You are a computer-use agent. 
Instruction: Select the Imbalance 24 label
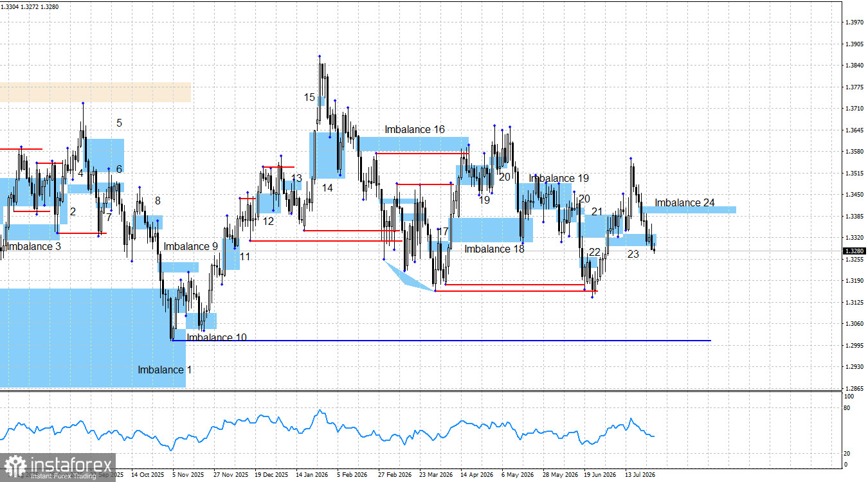pyautogui.click(x=685, y=202)
